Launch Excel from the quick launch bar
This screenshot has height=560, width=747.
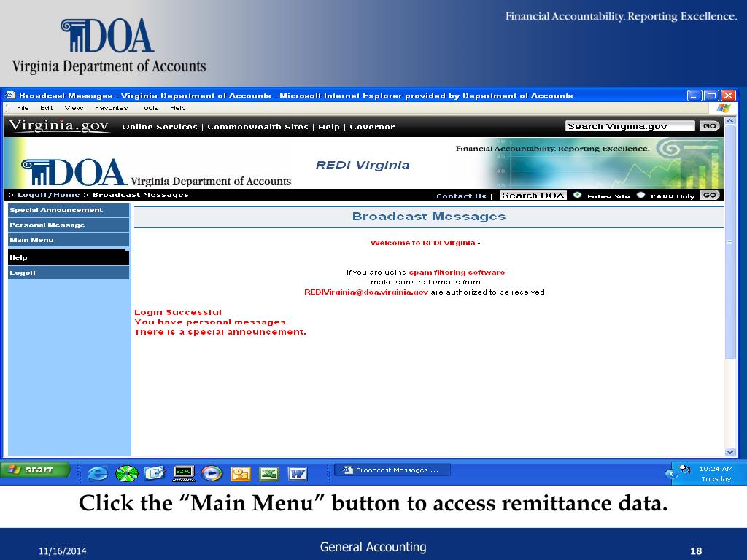point(268,473)
